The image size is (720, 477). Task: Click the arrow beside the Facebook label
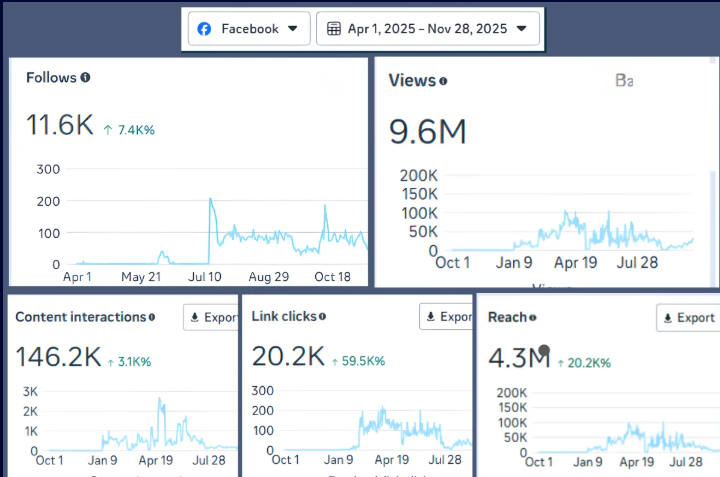(x=292, y=29)
